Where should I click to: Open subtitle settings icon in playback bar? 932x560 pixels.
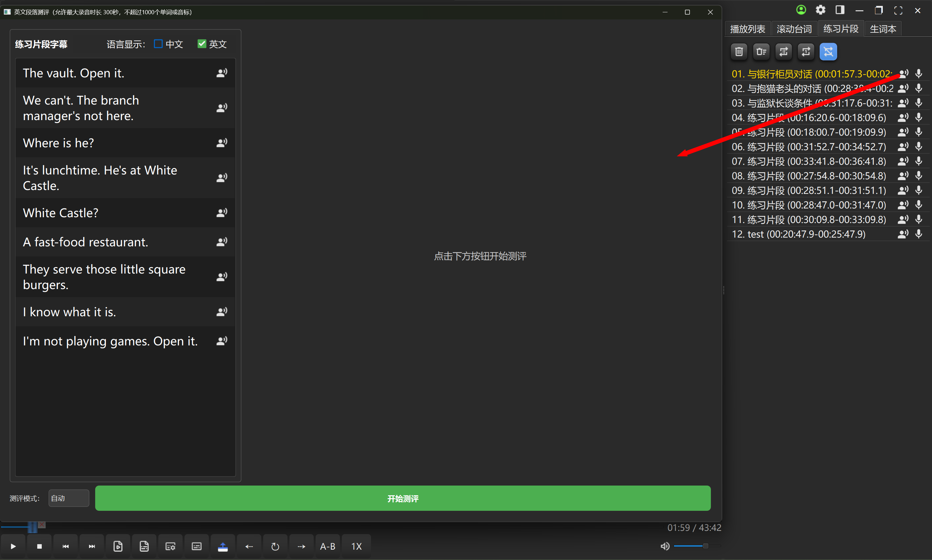(170, 546)
